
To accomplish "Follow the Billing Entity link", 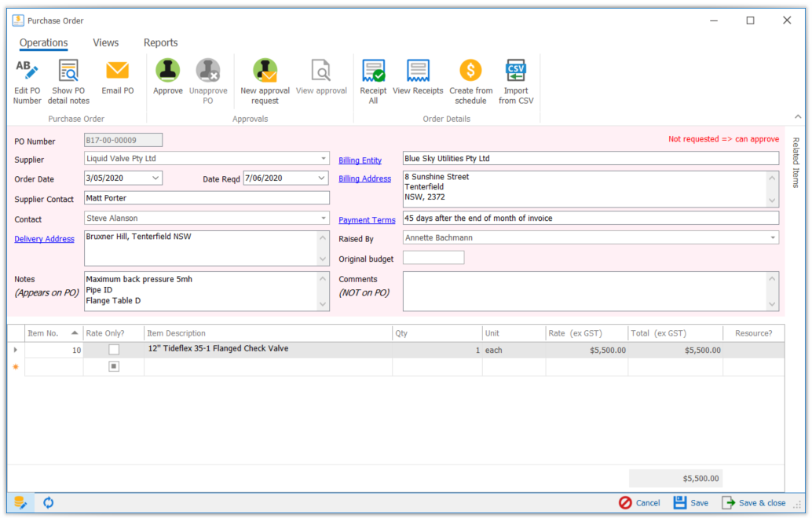I will [x=360, y=160].
